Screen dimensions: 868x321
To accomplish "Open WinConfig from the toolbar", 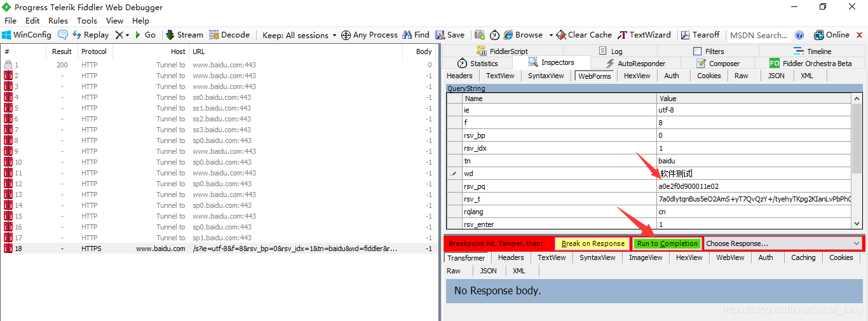I will pos(27,35).
